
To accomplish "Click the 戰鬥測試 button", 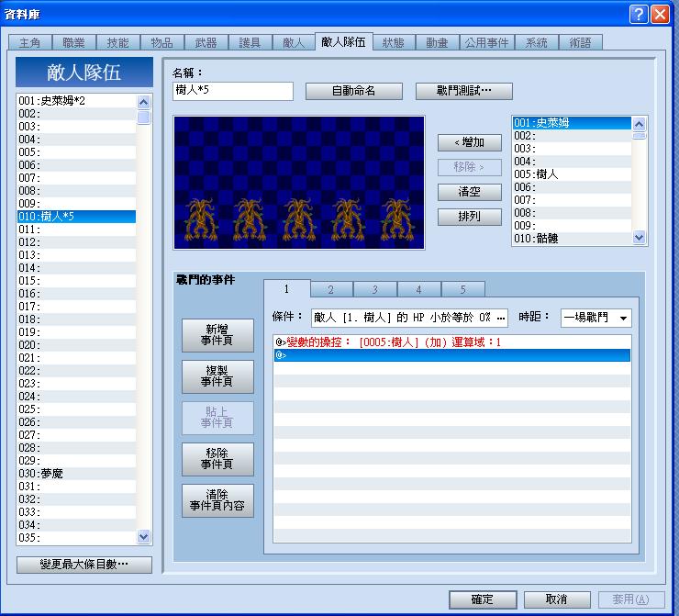I will (x=463, y=91).
